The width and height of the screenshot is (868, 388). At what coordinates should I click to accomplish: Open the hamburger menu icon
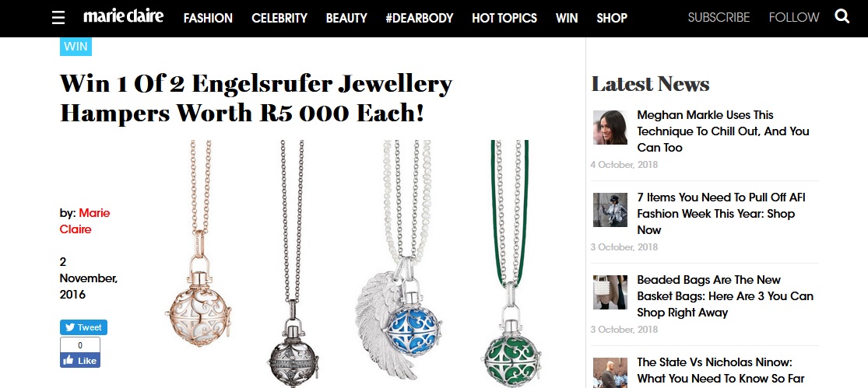pyautogui.click(x=58, y=18)
